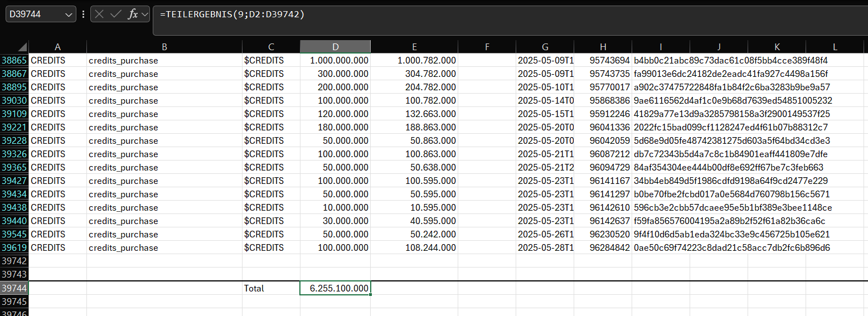Click $CREDITS cell in row 39619
868x316 pixels.
coord(271,247)
